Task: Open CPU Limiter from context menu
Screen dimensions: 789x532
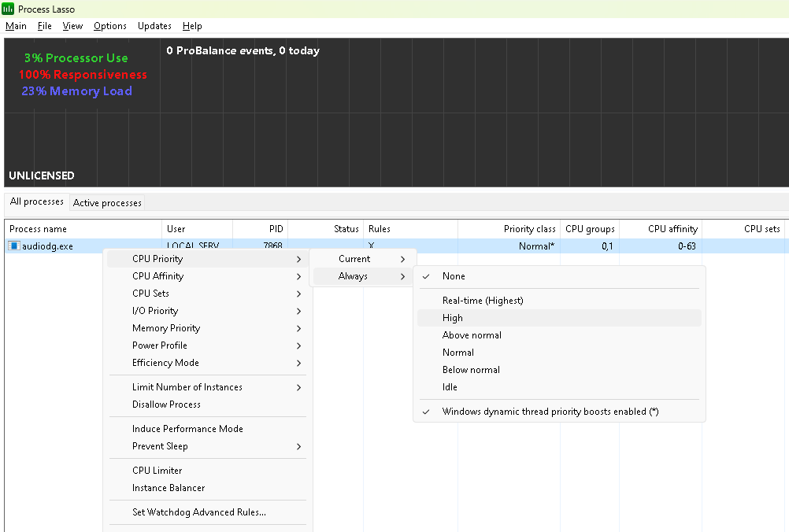Action: [x=208, y=471]
